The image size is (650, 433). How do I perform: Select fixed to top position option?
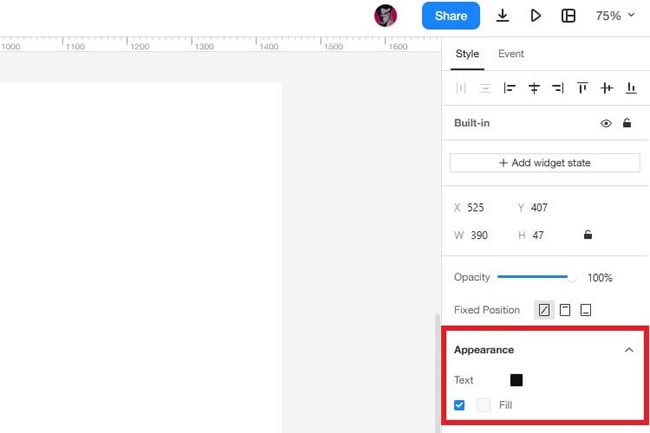click(565, 310)
